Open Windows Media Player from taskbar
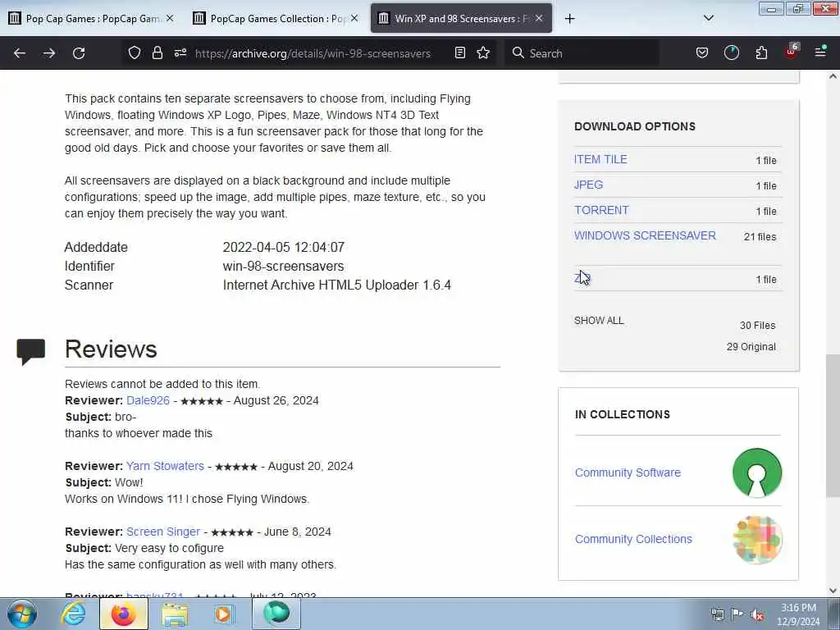The width and height of the screenshot is (840, 630). point(223,614)
